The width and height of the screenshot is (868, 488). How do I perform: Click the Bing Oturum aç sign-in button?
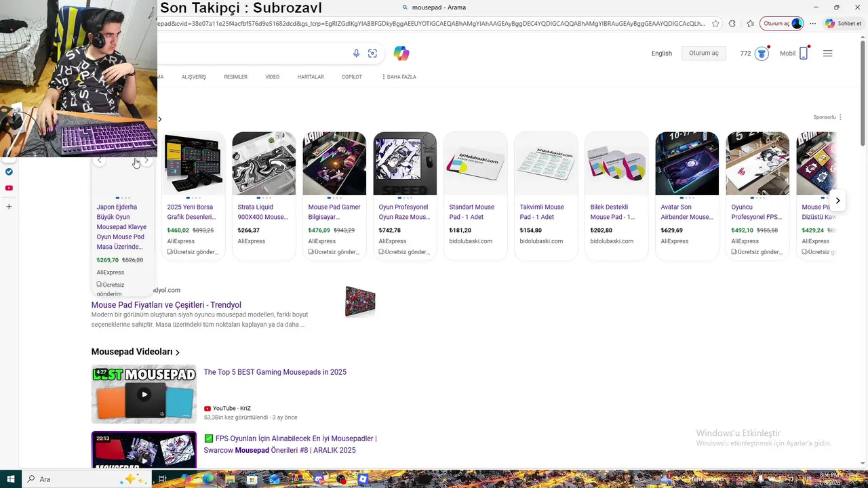pyautogui.click(x=703, y=54)
